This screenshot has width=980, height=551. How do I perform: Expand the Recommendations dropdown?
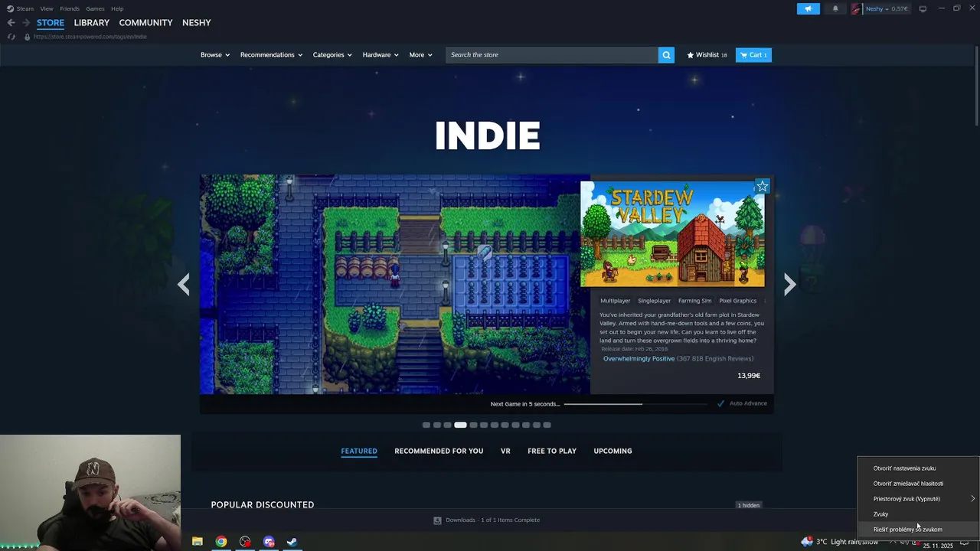click(x=271, y=55)
